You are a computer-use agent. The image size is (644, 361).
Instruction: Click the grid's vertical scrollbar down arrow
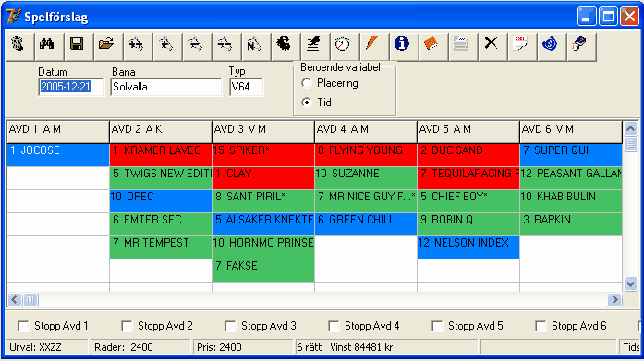[630, 283]
